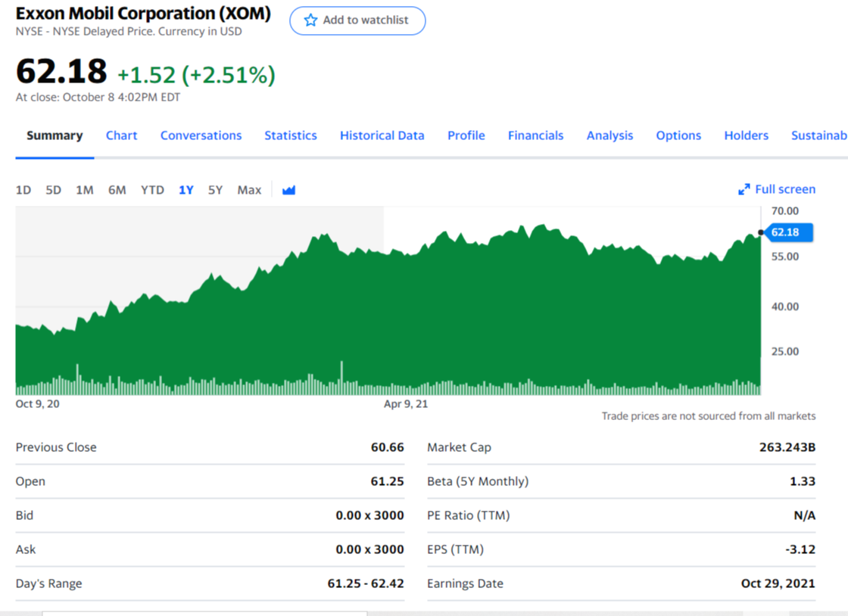Click the Trade prices not sourced disclaimer
Viewport: 848px width, 616px height.
tap(709, 416)
